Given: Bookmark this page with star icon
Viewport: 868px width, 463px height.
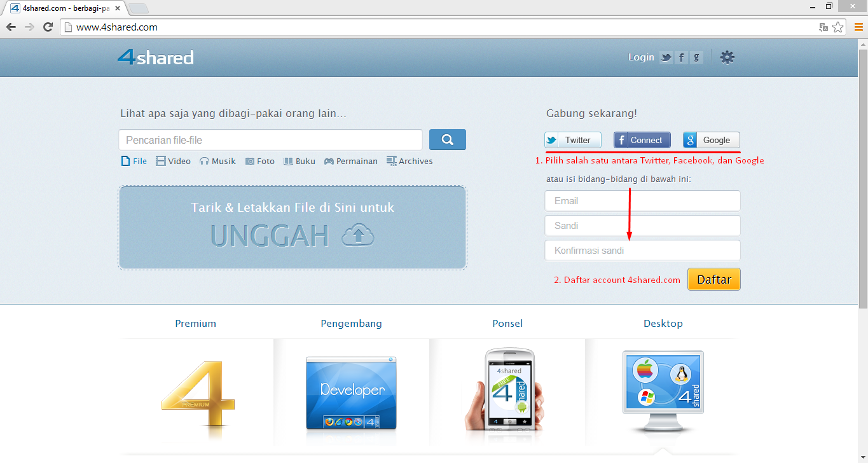Looking at the screenshot, I should point(838,27).
